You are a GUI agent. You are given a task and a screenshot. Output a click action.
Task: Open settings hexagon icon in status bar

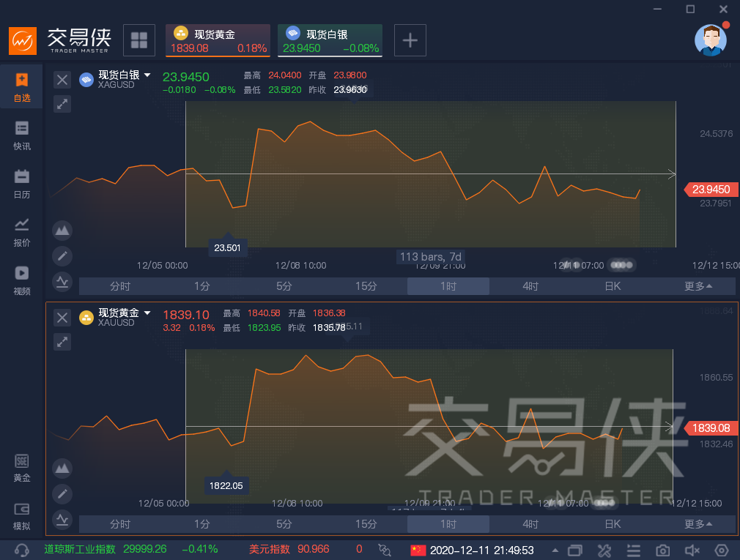click(722, 550)
